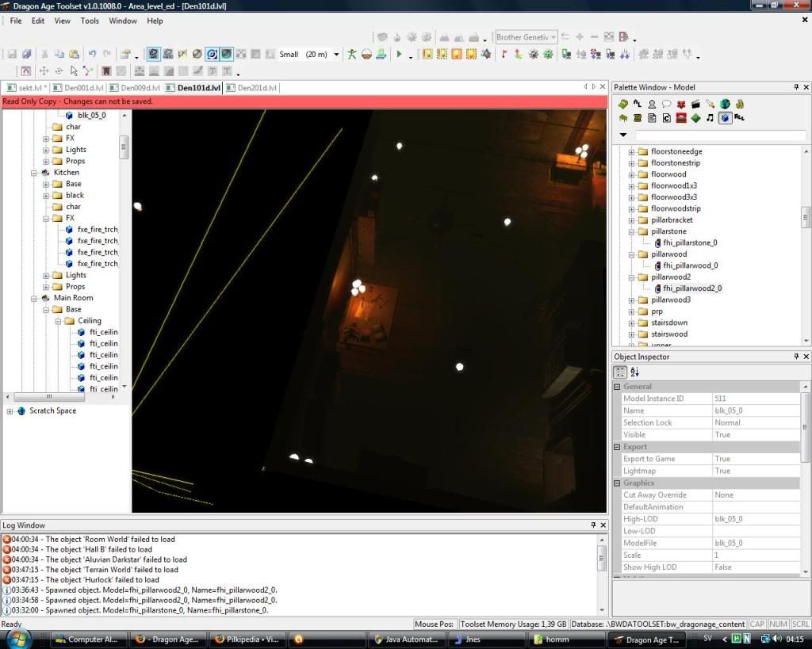The image size is (812, 649).
Task: Open the Small (20 m) size dropdown
Action: tap(336, 55)
